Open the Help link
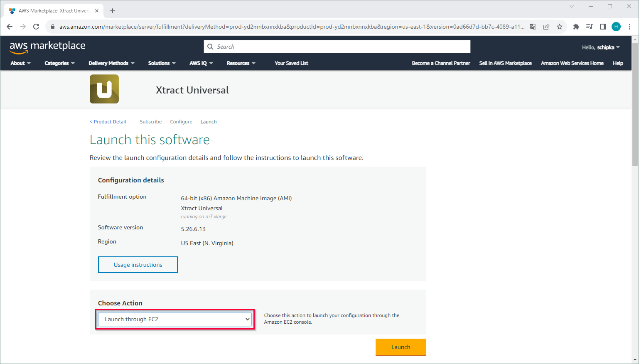Image resolution: width=639 pixels, height=364 pixels. pos(618,63)
